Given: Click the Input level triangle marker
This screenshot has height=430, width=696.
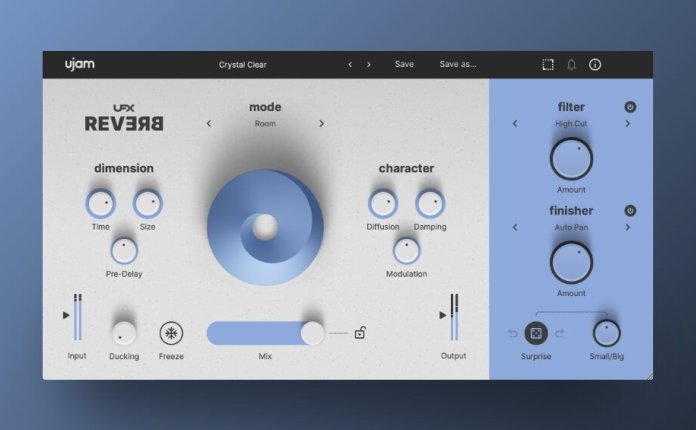Looking at the screenshot, I should point(66,315).
